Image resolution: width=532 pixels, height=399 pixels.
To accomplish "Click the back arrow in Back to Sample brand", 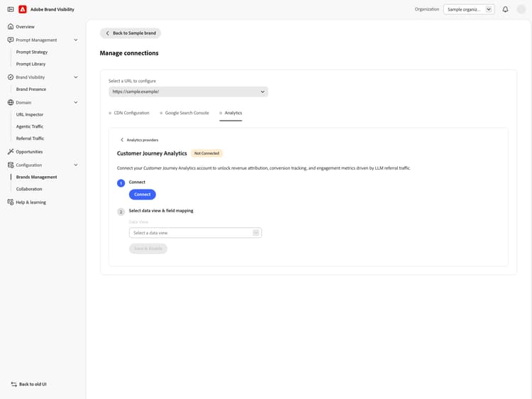I will (x=108, y=33).
